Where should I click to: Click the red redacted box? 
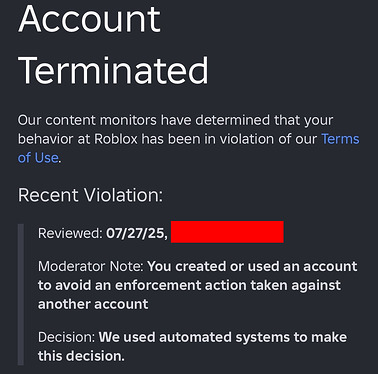pyautogui.click(x=227, y=232)
